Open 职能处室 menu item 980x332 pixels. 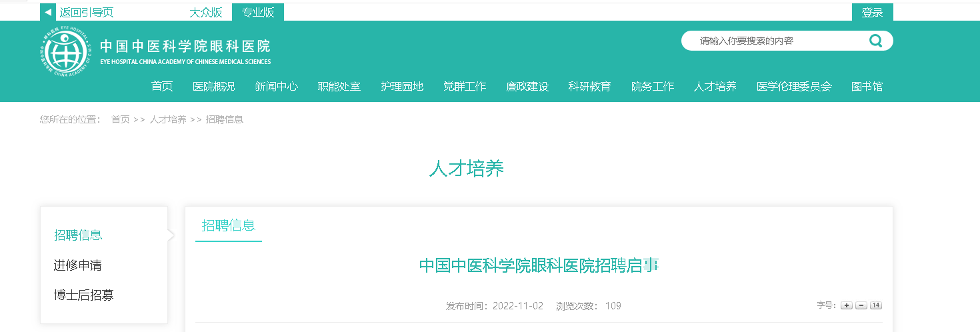(339, 87)
